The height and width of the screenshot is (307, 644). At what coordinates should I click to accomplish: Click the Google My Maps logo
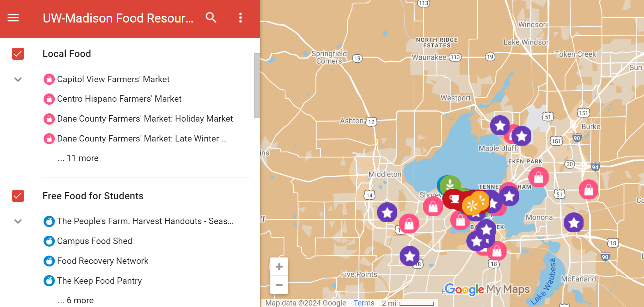[x=487, y=289]
